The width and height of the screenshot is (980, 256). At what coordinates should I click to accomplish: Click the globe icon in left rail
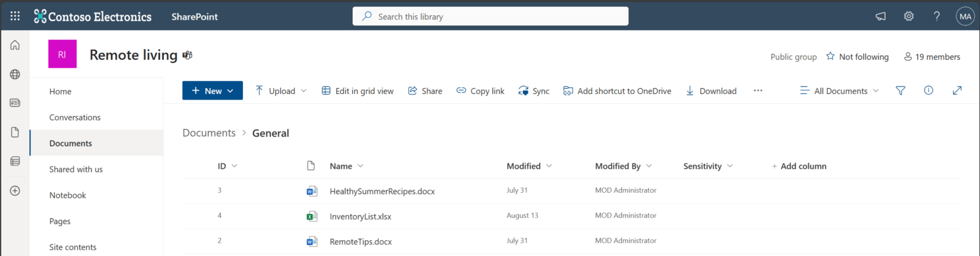tap(15, 74)
